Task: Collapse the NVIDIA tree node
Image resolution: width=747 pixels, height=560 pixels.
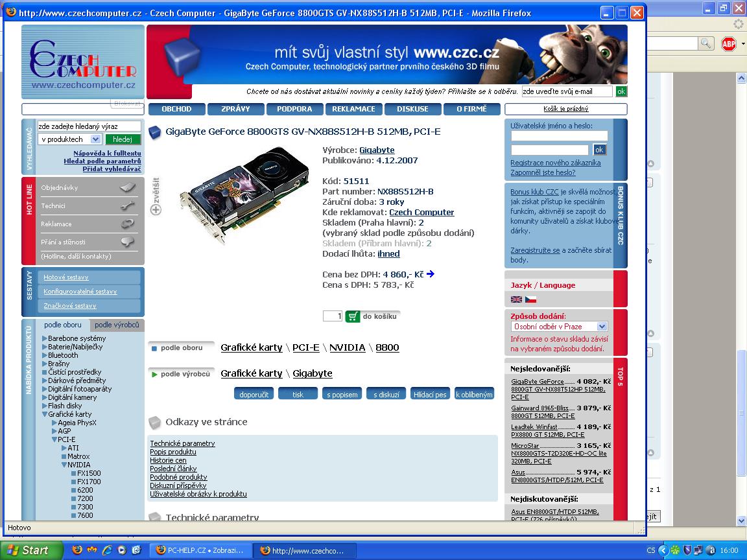Action: click(x=64, y=465)
